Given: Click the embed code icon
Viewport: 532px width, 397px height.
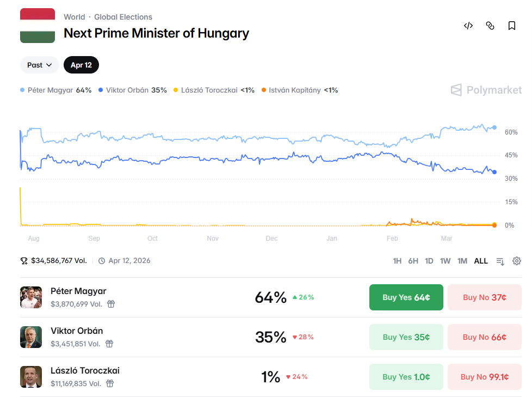Looking at the screenshot, I should coord(468,26).
